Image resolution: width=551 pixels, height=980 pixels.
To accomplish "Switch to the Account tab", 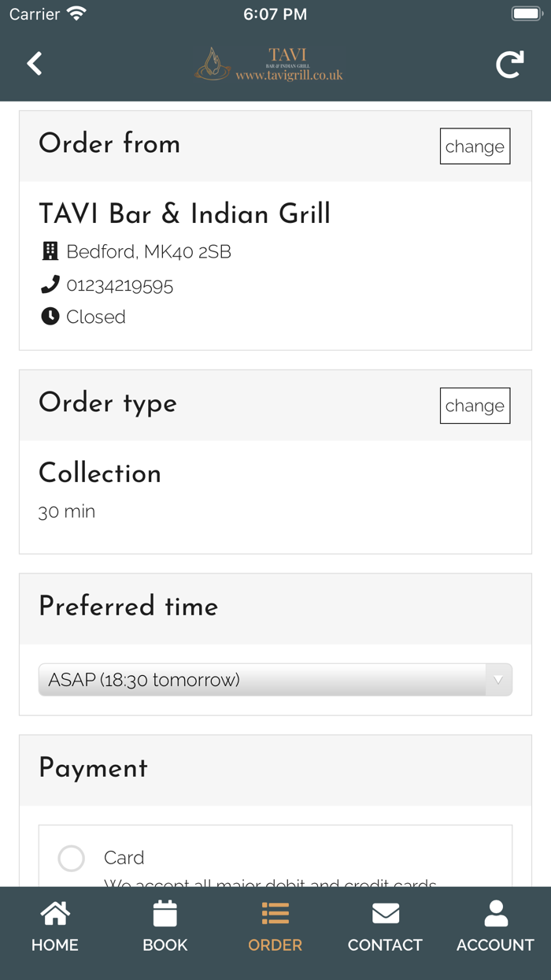I will coord(495,927).
